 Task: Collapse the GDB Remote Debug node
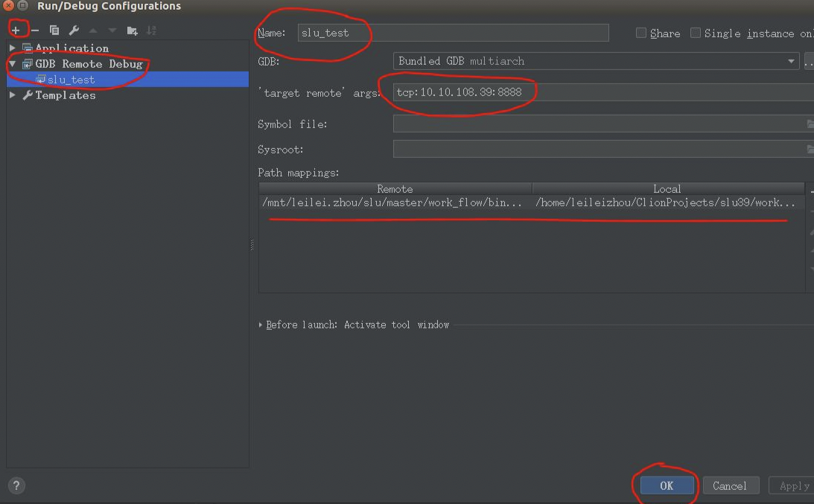[13, 64]
